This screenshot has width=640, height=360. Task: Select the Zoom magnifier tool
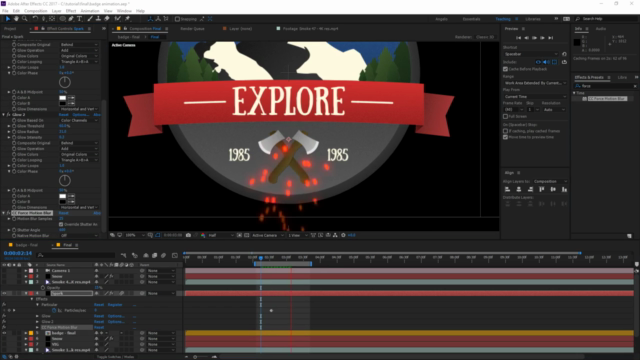pos(24,19)
